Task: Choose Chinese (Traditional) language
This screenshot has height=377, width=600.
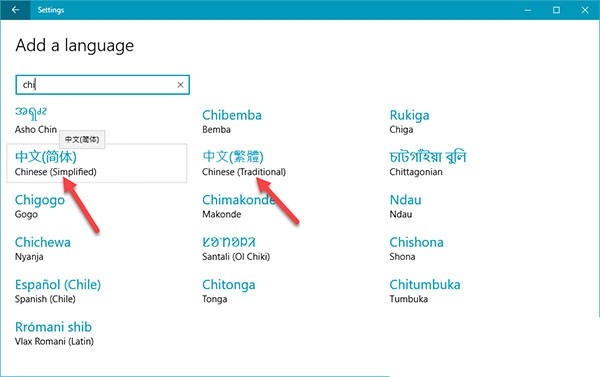Action: tap(244, 163)
